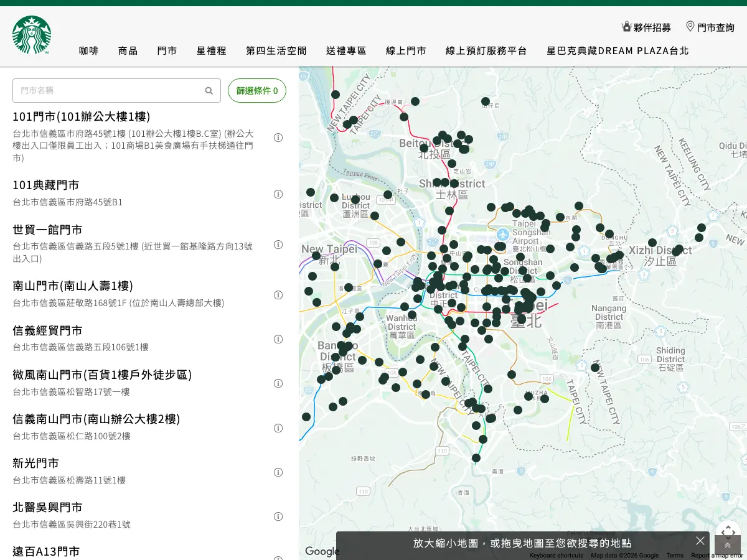Select store 101門市(101辦公大樓1樓)
Viewport: 747px width, 560px height.
[x=81, y=116]
